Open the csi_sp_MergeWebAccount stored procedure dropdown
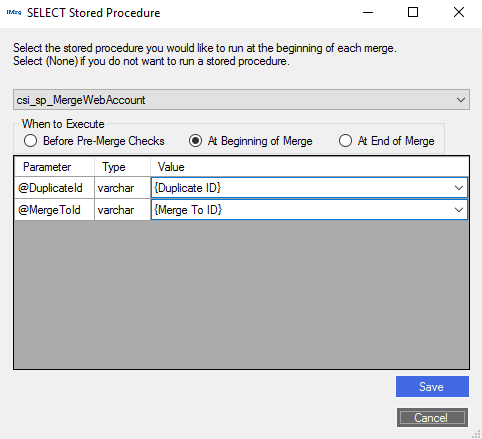Viewport: 482px width, 439px height. (241, 100)
